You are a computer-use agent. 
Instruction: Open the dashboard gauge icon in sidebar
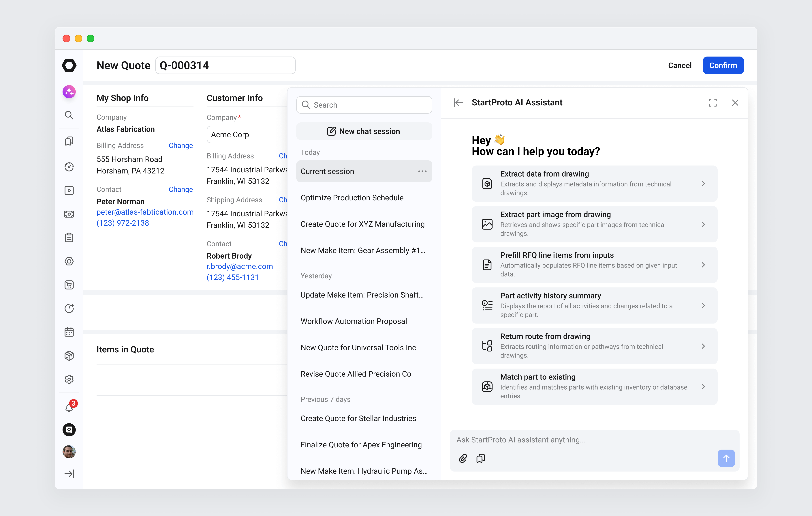[69, 167]
